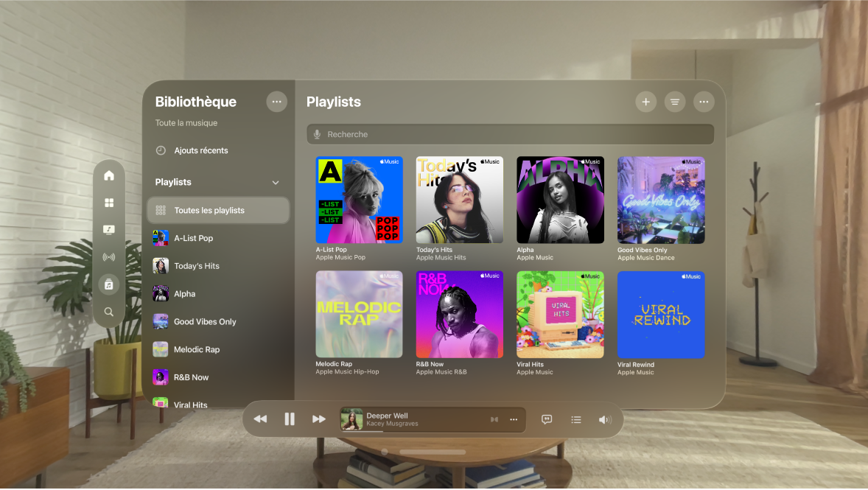Open the Home section in the sidebar
Image resolution: width=868 pixels, height=490 pixels.
(x=109, y=175)
